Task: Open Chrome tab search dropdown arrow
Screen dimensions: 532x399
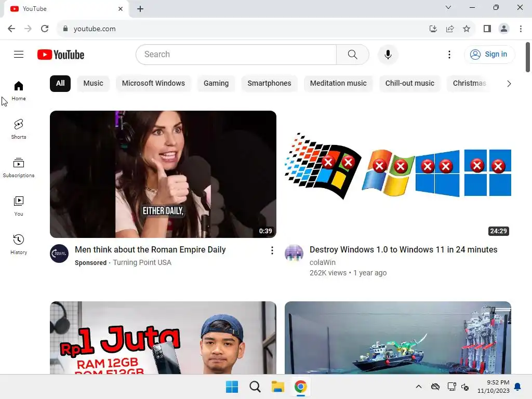Action: (448, 7)
